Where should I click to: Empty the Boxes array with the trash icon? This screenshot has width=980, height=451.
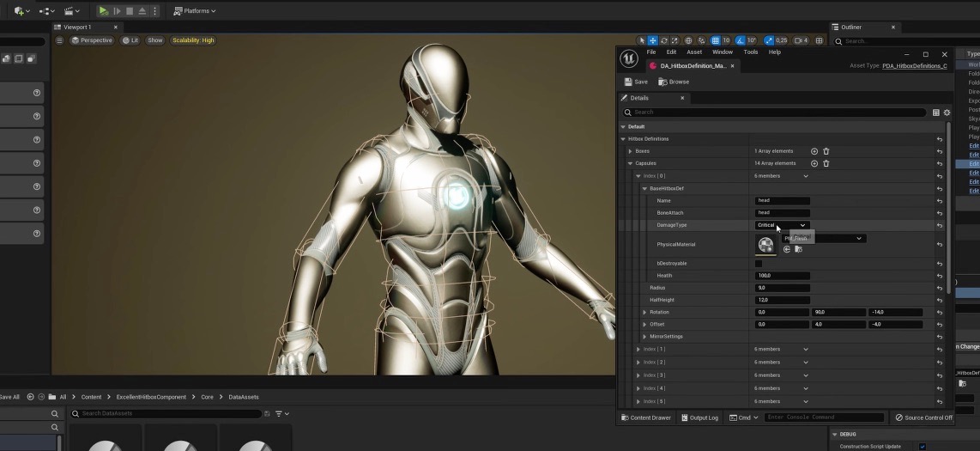[826, 151]
